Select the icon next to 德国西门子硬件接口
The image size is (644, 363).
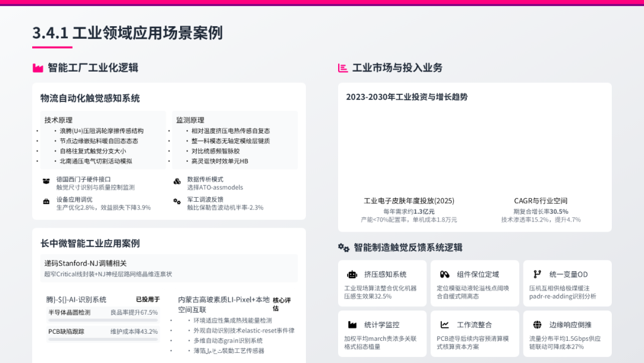click(47, 180)
